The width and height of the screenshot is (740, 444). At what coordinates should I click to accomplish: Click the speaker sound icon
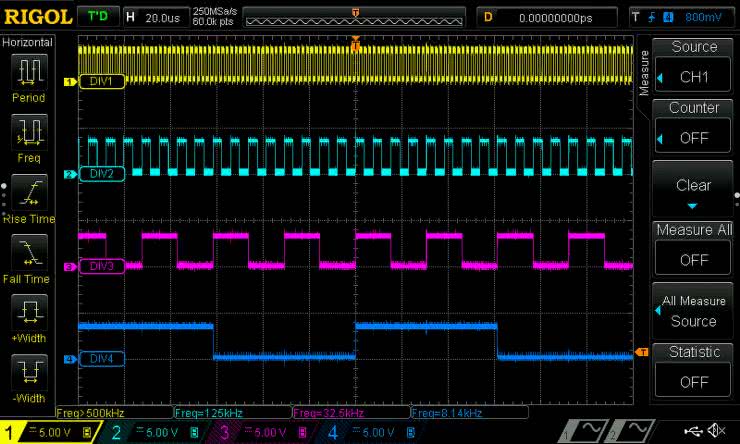tap(717, 431)
